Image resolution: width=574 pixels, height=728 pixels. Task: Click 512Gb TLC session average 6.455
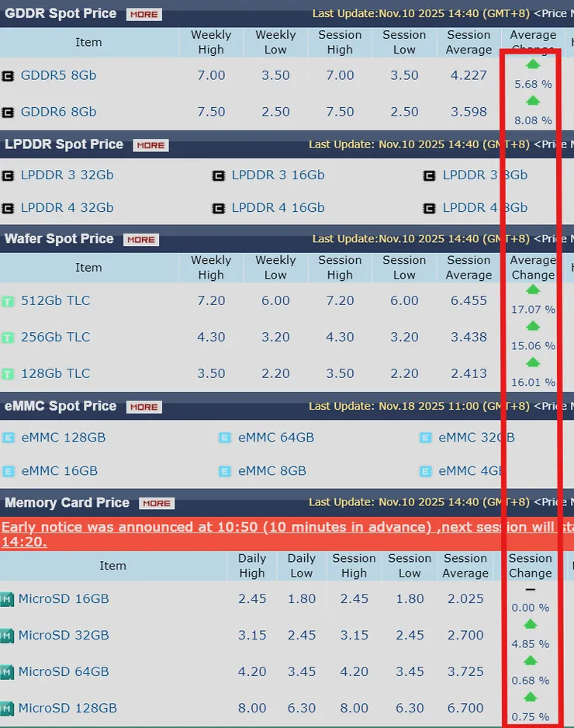point(469,301)
